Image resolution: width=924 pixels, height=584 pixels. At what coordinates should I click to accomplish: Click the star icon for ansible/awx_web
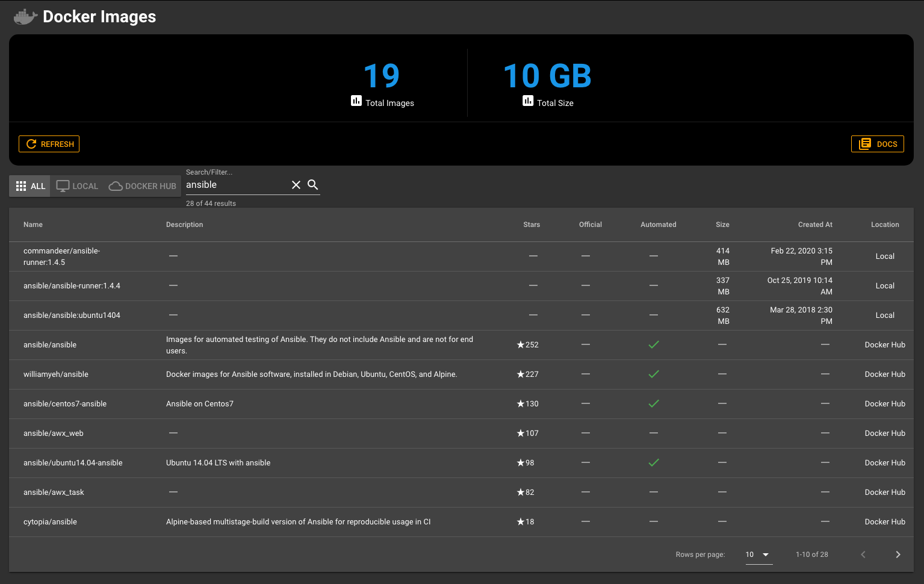(521, 433)
